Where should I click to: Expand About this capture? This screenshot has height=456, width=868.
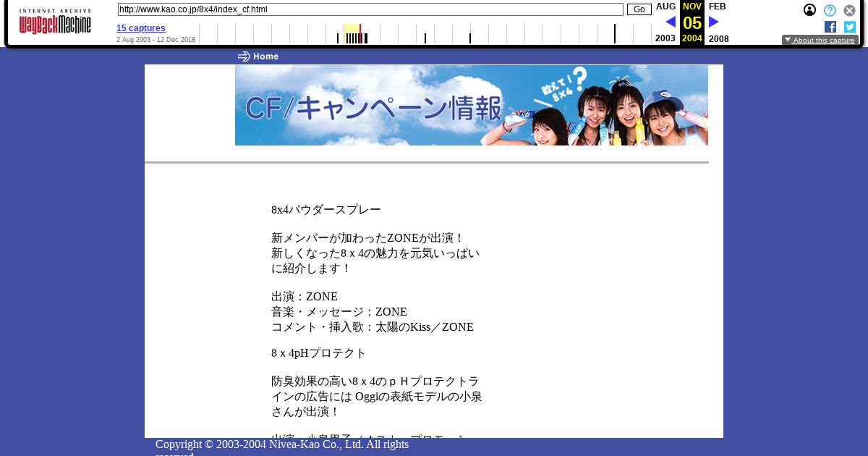pyautogui.click(x=820, y=41)
